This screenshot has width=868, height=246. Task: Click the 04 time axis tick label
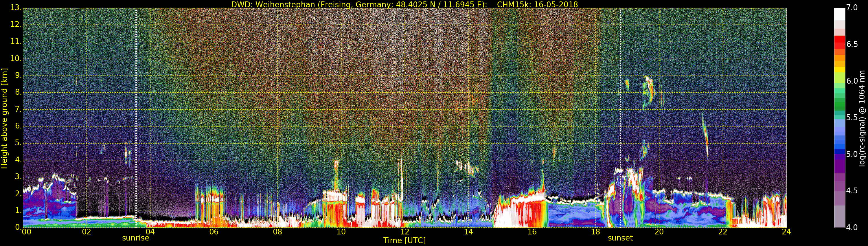tap(150, 232)
